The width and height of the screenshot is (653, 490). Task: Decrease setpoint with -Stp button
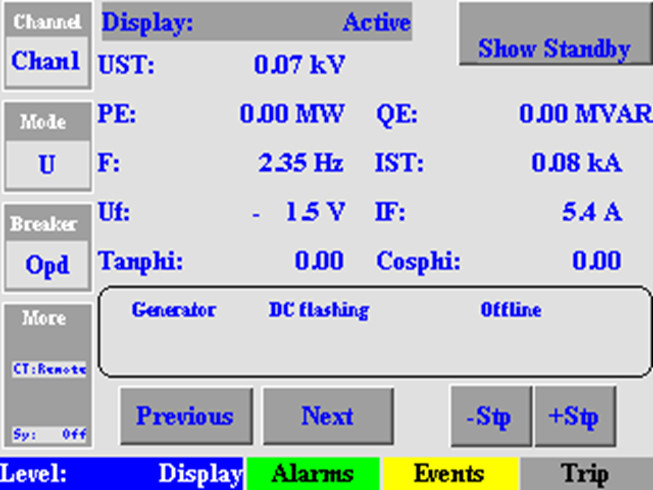tap(489, 416)
